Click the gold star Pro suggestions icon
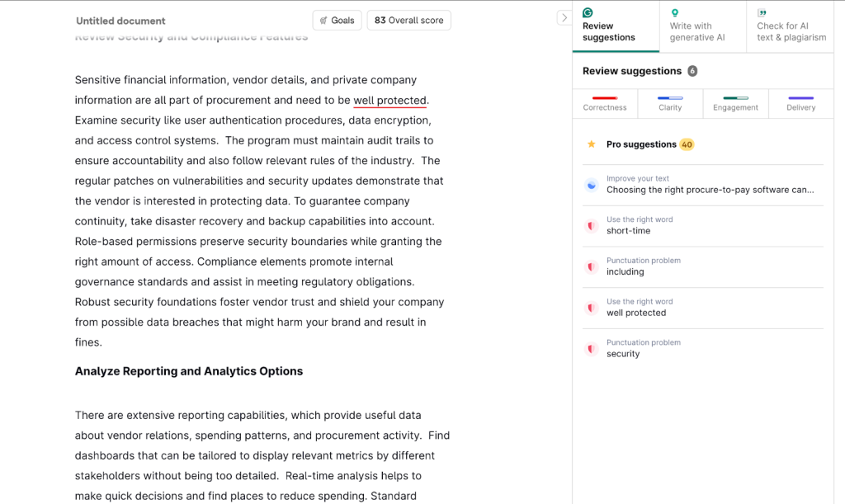Image resolution: width=845 pixels, height=504 pixels. coord(591,144)
